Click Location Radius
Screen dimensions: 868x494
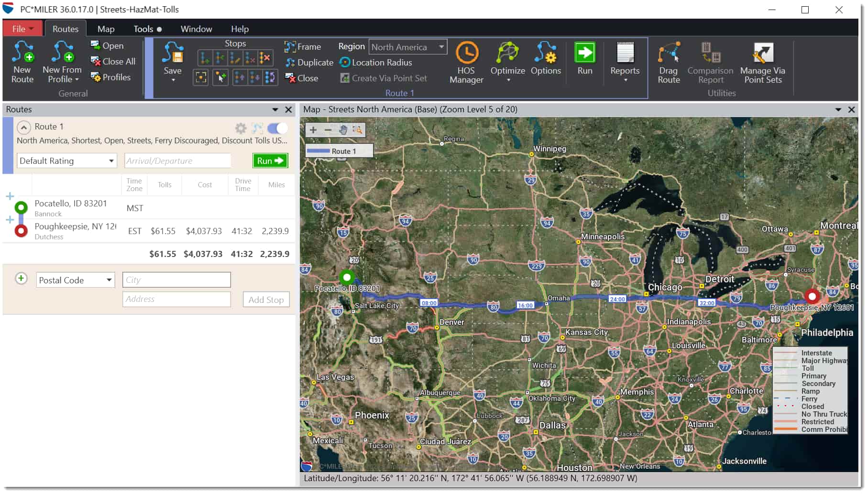tap(376, 63)
